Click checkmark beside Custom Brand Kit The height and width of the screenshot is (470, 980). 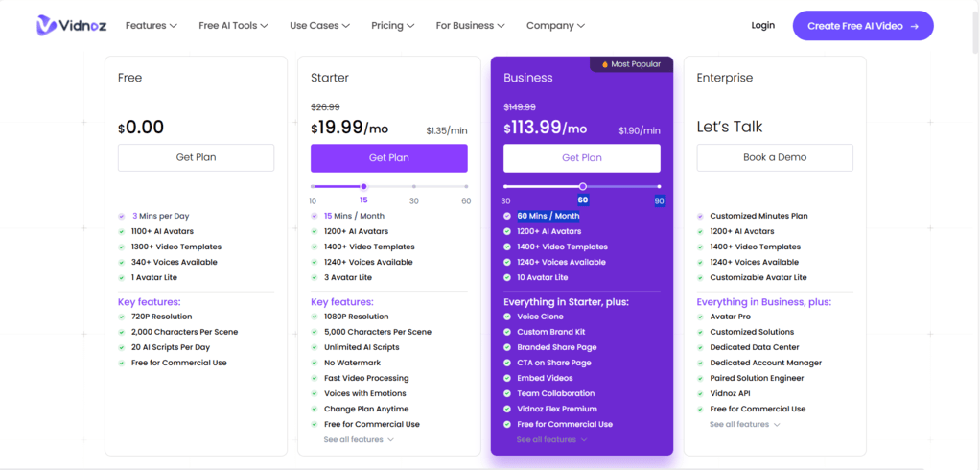(507, 333)
